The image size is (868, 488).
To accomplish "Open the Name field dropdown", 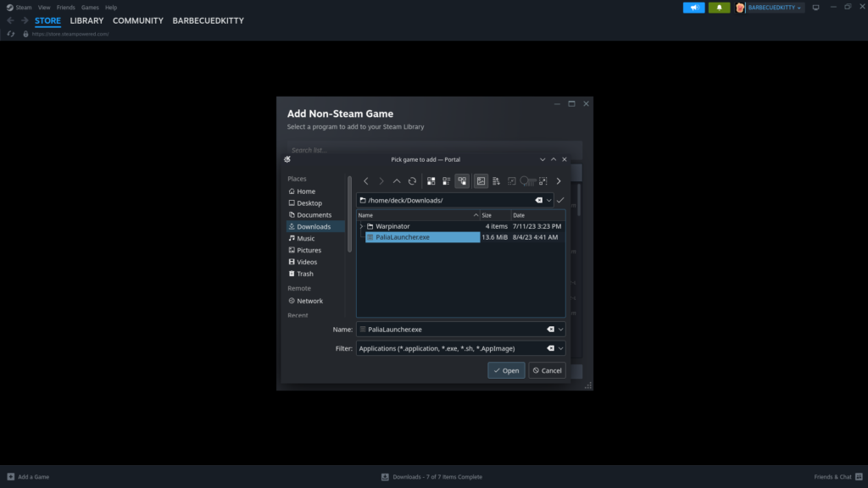I will [x=561, y=330].
